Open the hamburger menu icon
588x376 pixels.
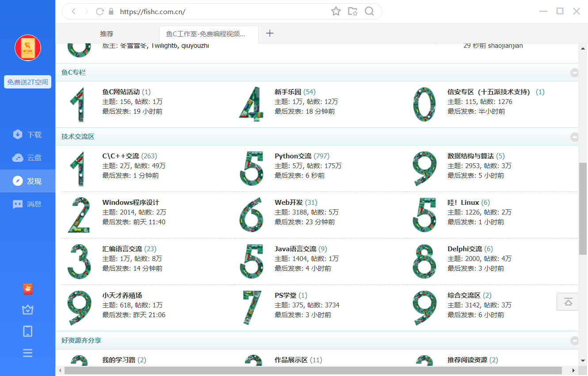coord(28,353)
